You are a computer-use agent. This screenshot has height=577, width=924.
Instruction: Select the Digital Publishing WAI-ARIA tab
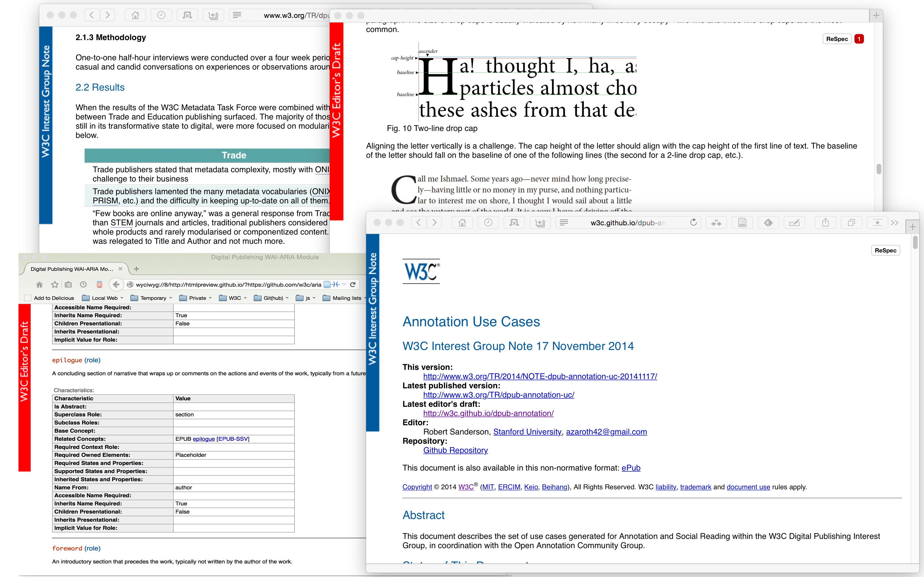pyautogui.click(x=72, y=269)
